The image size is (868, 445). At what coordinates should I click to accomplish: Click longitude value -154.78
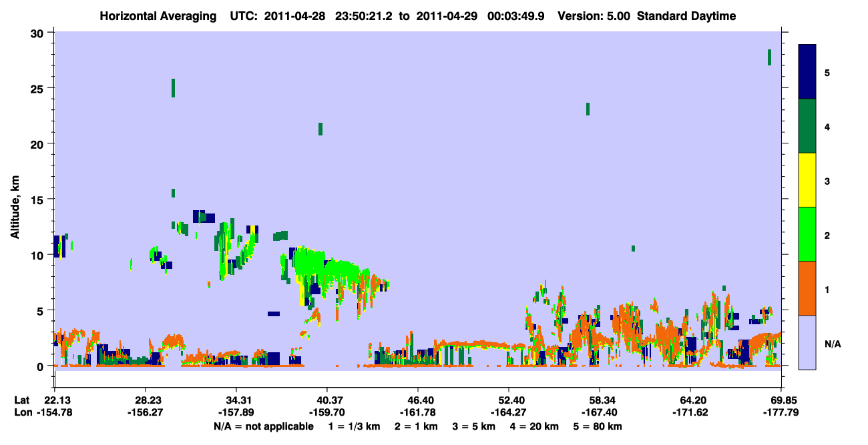tap(55, 412)
